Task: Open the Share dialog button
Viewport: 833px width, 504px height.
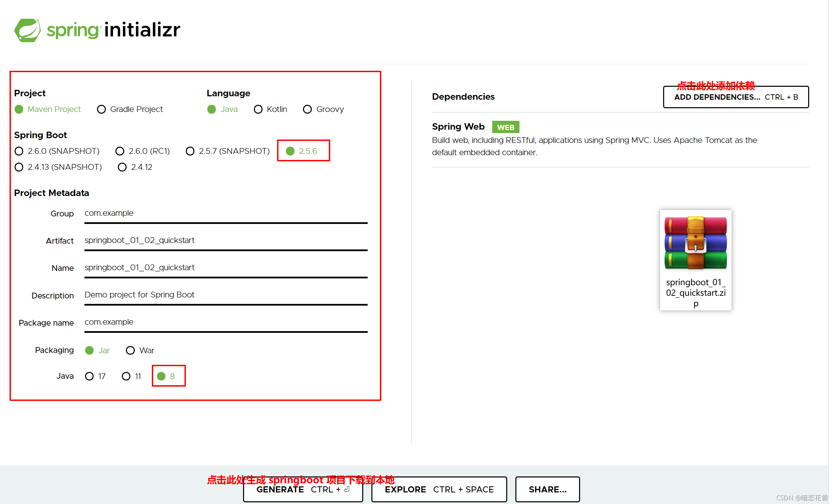Action: (547, 489)
